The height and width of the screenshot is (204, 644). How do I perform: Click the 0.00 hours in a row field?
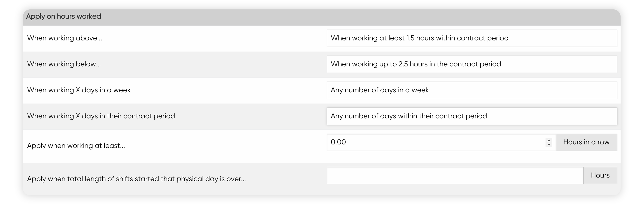[x=436, y=142]
